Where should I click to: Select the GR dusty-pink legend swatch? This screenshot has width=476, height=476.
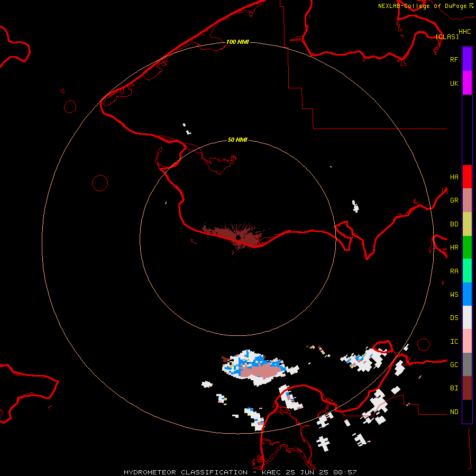coord(467,200)
